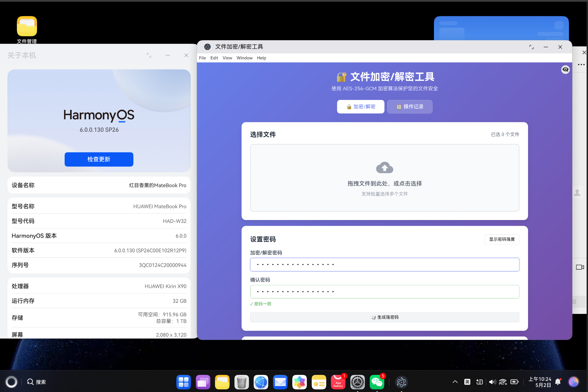The width and height of the screenshot is (588, 392).
Task: Click the eye icon in encryption tool
Action: 565,70
